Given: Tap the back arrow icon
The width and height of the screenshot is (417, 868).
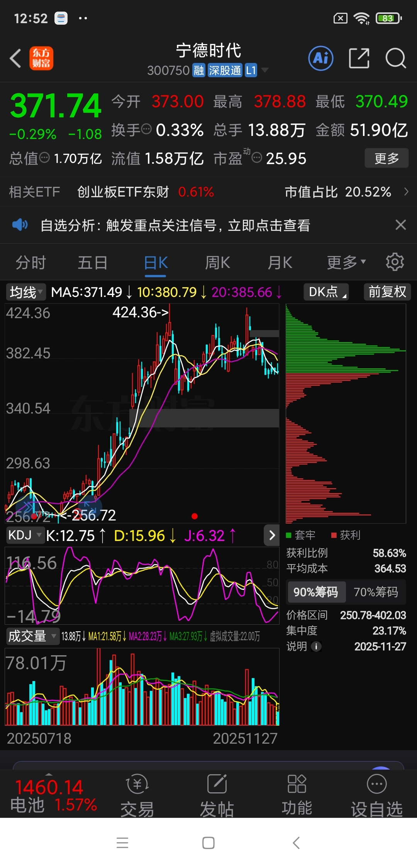Looking at the screenshot, I should [15, 59].
